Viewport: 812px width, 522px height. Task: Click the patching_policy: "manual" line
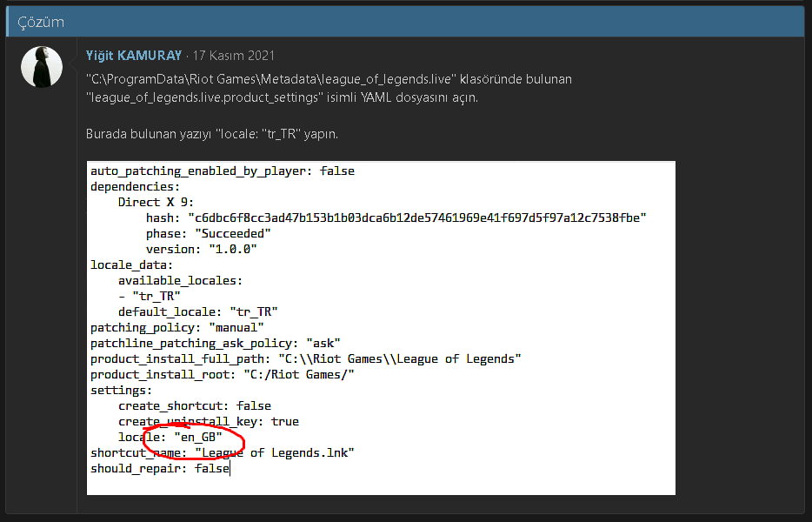coord(177,328)
